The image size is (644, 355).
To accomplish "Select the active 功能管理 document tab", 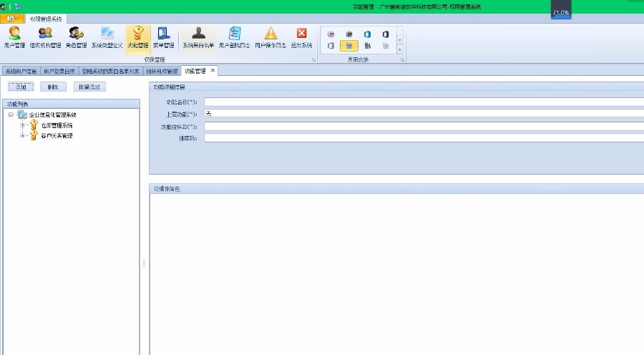I will (195, 71).
